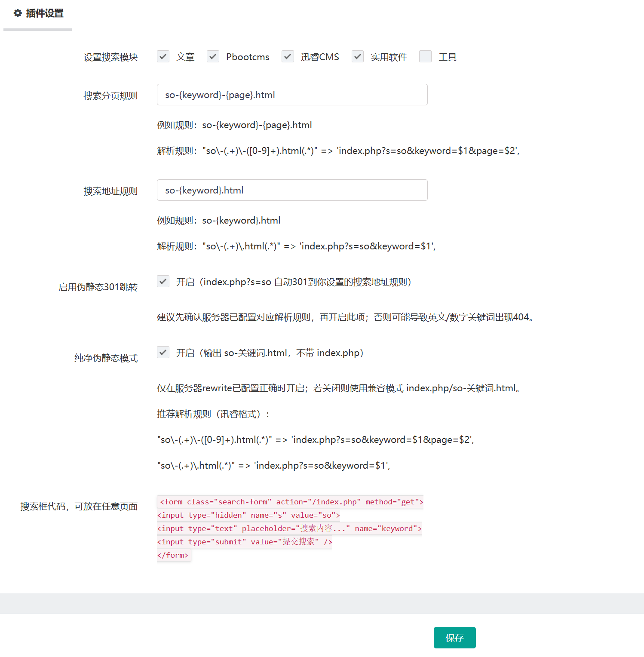Click the 解析规则 text under 搜索地址规则

[x=297, y=246]
